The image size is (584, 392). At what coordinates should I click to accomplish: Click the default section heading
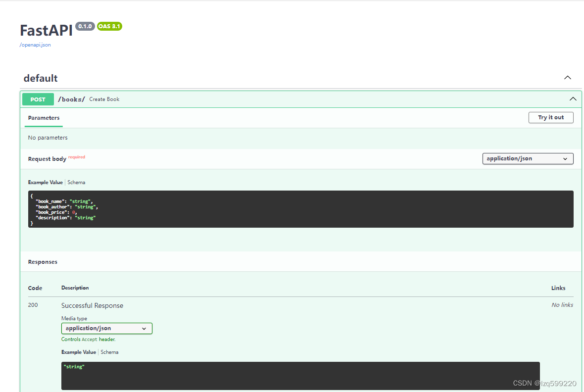tap(41, 78)
